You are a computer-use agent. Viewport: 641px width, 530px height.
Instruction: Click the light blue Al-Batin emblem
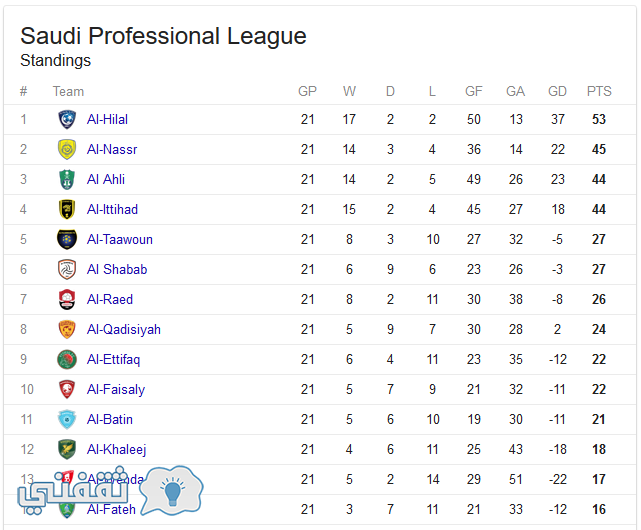tap(67, 420)
